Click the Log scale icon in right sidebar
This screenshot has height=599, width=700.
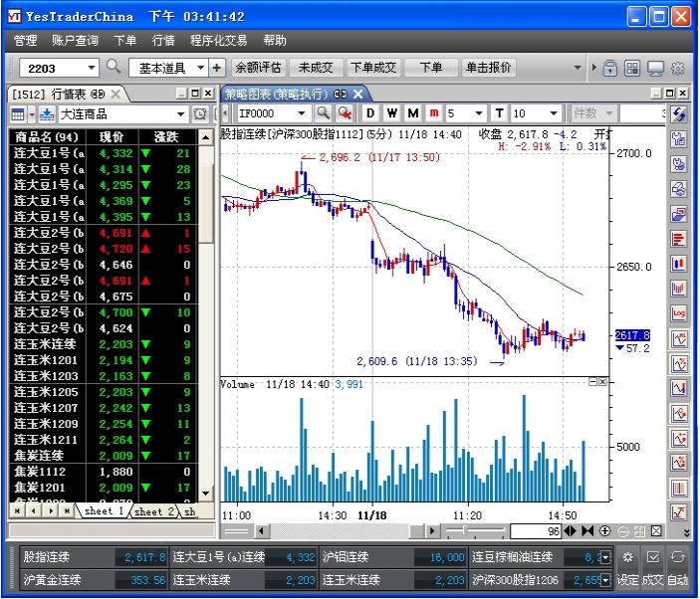tap(679, 313)
